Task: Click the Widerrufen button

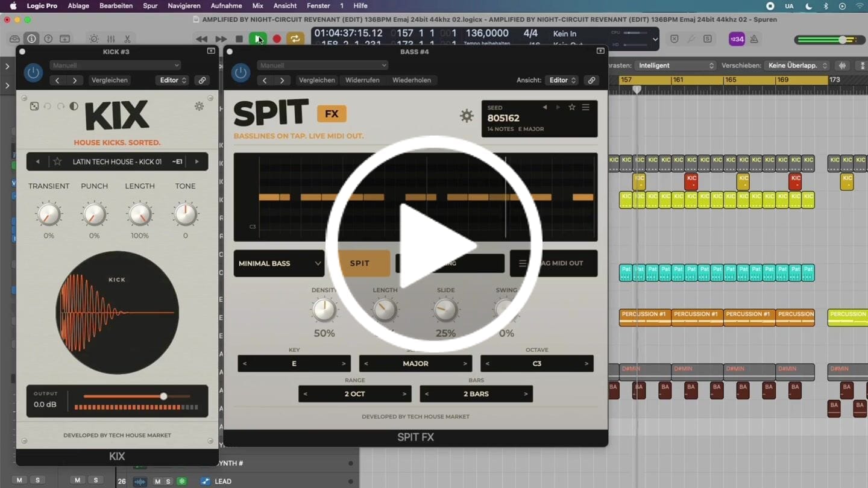Action: [x=362, y=80]
